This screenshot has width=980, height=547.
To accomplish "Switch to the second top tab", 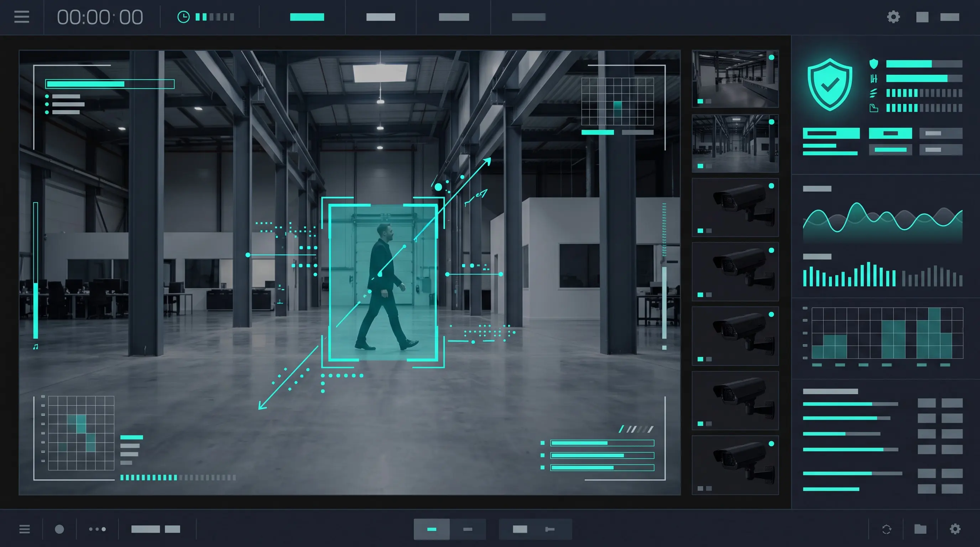I will [380, 17].
